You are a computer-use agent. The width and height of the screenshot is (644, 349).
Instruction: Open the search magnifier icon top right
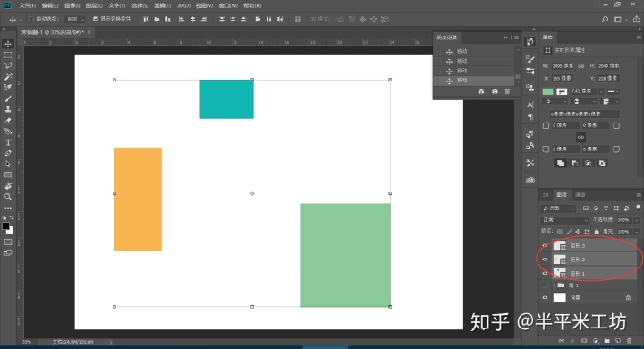click(x=605, y=20)
